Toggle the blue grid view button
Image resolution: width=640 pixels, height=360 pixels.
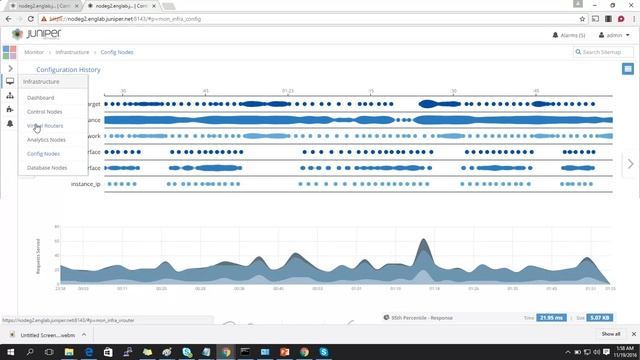pyautogui.click(x=628, y=69)
